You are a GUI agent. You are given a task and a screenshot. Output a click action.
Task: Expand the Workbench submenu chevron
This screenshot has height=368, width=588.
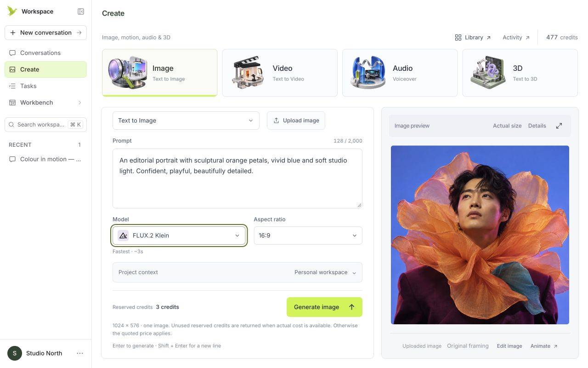pyautogui.click(x=80, y=103)
